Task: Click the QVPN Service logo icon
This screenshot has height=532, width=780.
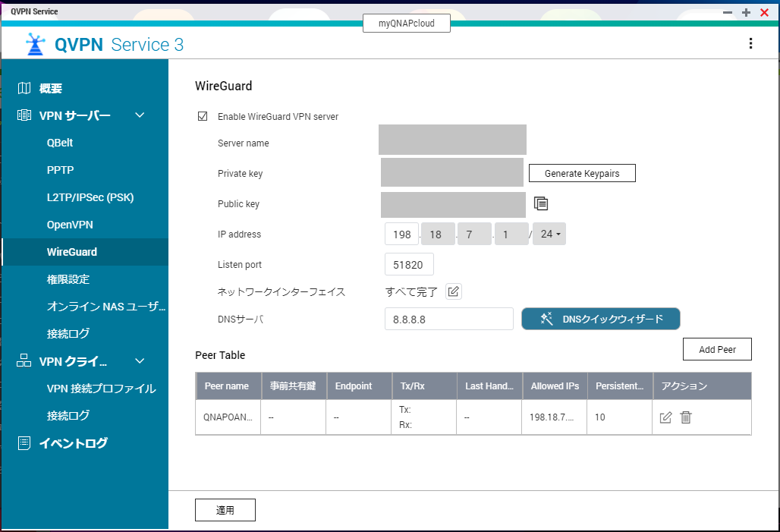Action: (x=36, y=44)
